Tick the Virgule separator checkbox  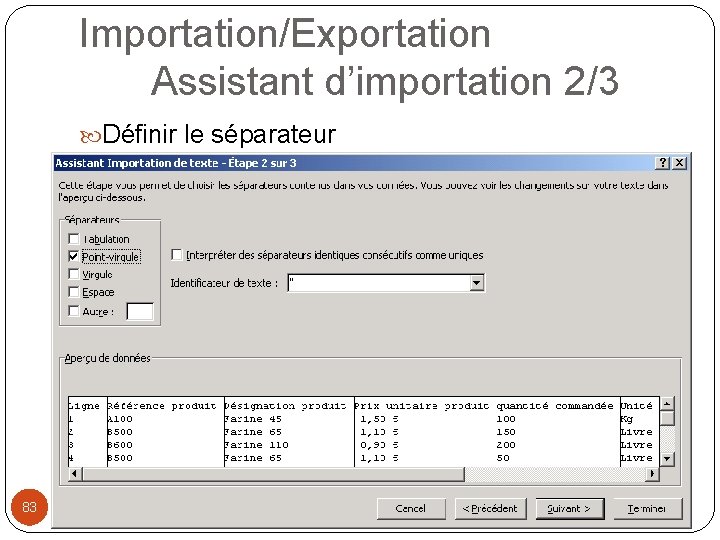tap(73, 274)
